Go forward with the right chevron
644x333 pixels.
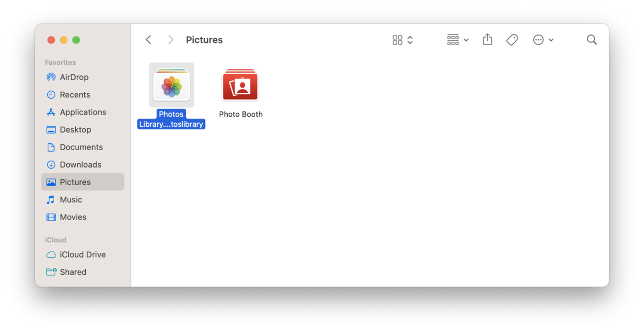[171, 40]
